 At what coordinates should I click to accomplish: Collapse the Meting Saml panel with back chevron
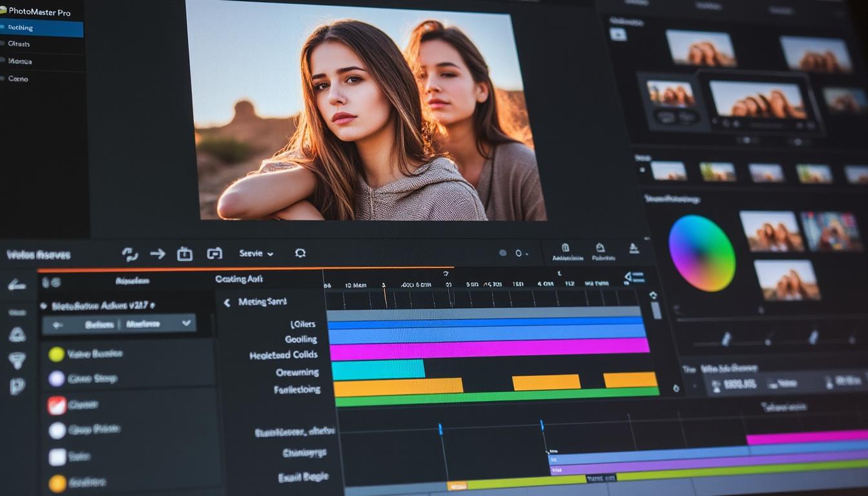click(227, 302)
